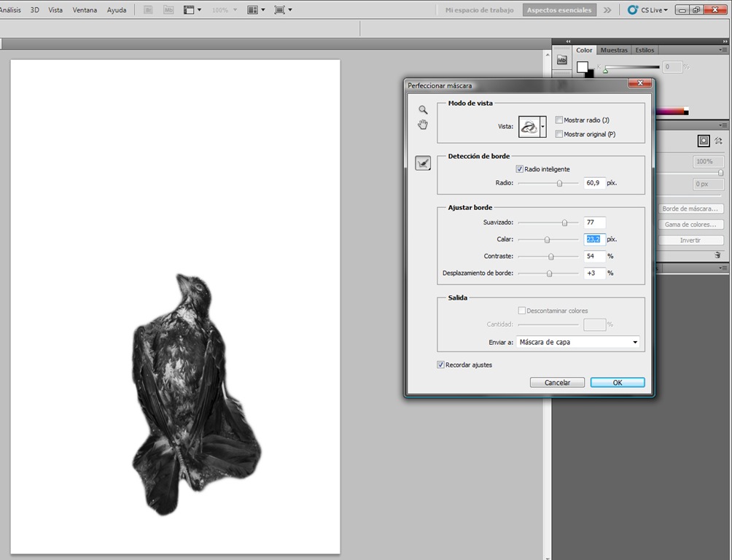Select the Hand tool in the dialog

pyautogui.click(x=423, y=125)
